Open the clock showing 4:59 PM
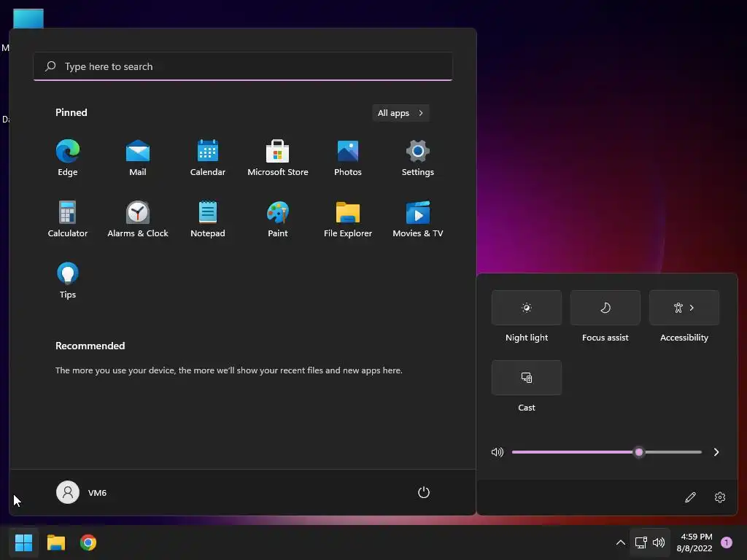 [x=694, y=542]
